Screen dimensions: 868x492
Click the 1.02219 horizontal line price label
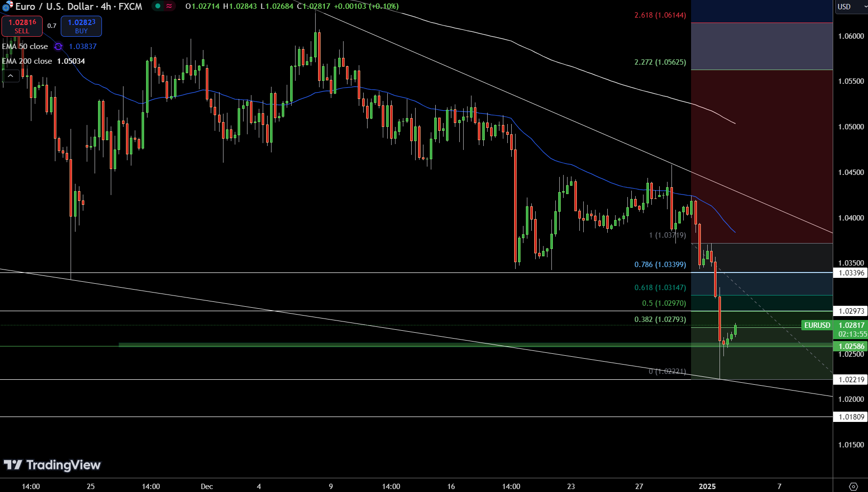click(851, 380)
